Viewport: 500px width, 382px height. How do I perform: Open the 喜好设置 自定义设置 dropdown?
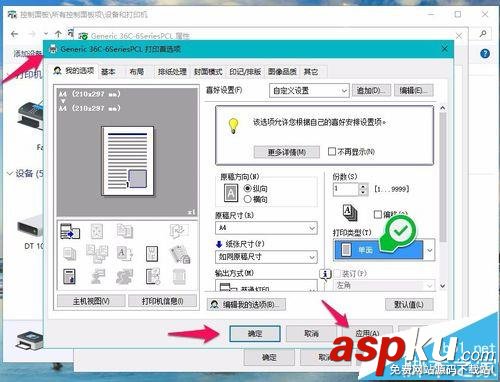pyautogui.click(x=309, y=90)
